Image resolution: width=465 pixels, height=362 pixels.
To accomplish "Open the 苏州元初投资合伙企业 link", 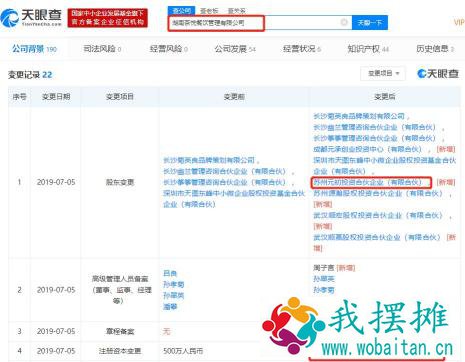I will tap(368, 182).
